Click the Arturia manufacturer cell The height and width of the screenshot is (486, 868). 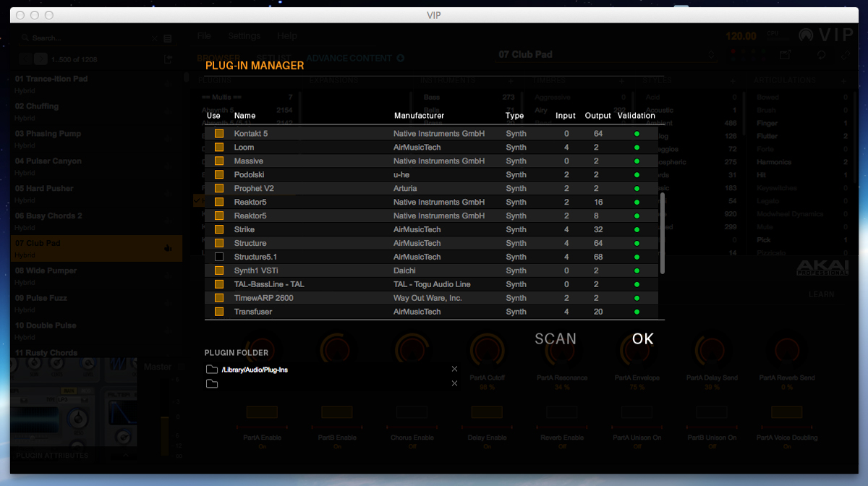405,189
